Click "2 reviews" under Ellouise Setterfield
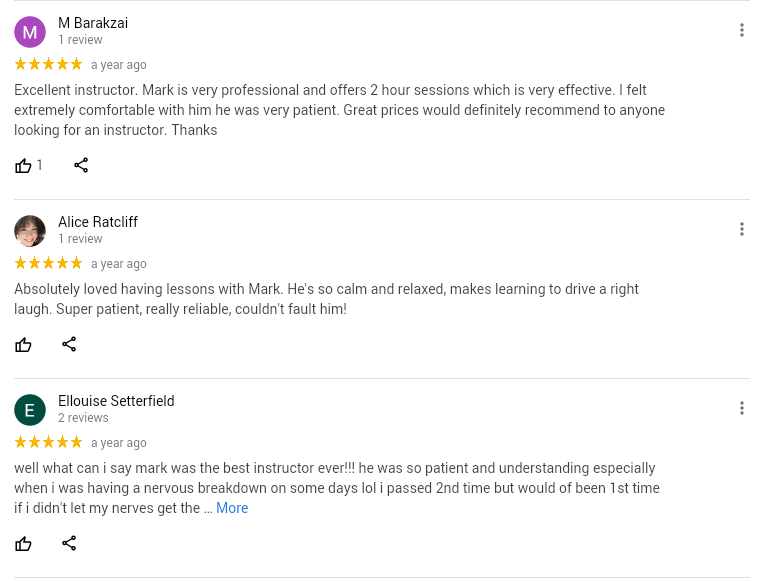This screenshot has height=581, width=762. (83, 418)
